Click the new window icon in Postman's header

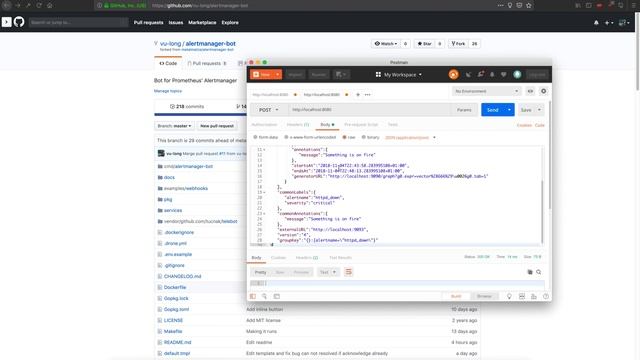pyautogui.click(x=340, y=75)
